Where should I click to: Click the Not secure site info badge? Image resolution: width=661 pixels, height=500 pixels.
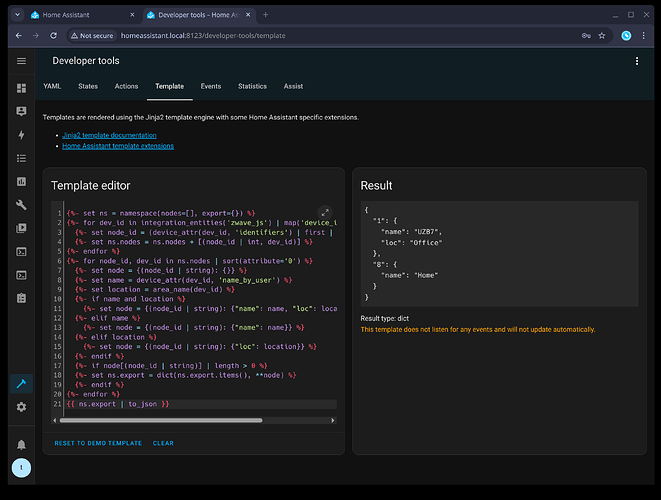coord(92,36)
